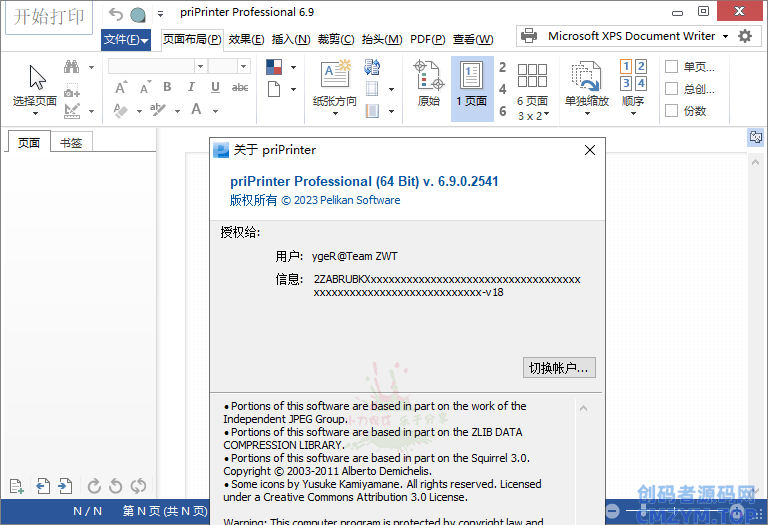Enable the 总创 checkbox
Image resolution: width=768 pixels, height=525 pixels.
(672, 89)
